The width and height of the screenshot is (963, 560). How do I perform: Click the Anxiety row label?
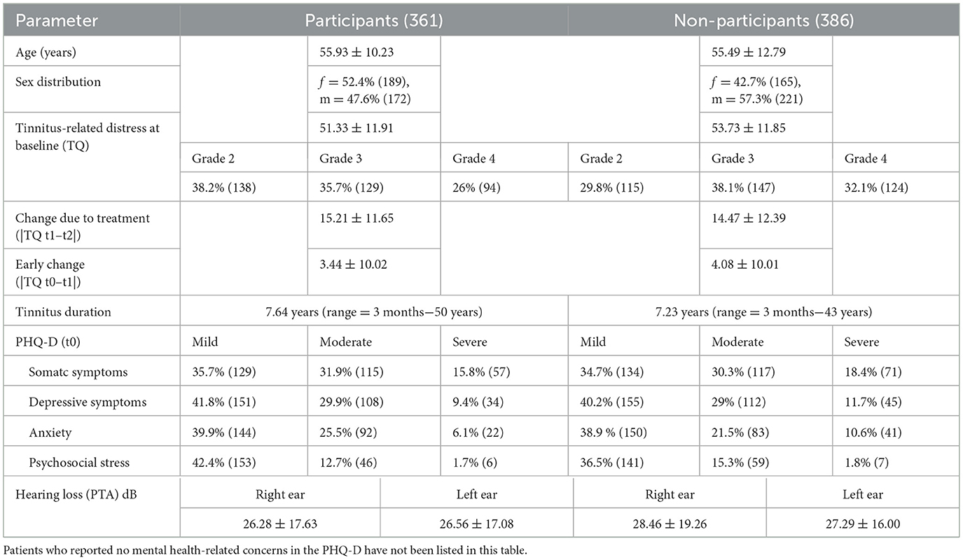50,432
